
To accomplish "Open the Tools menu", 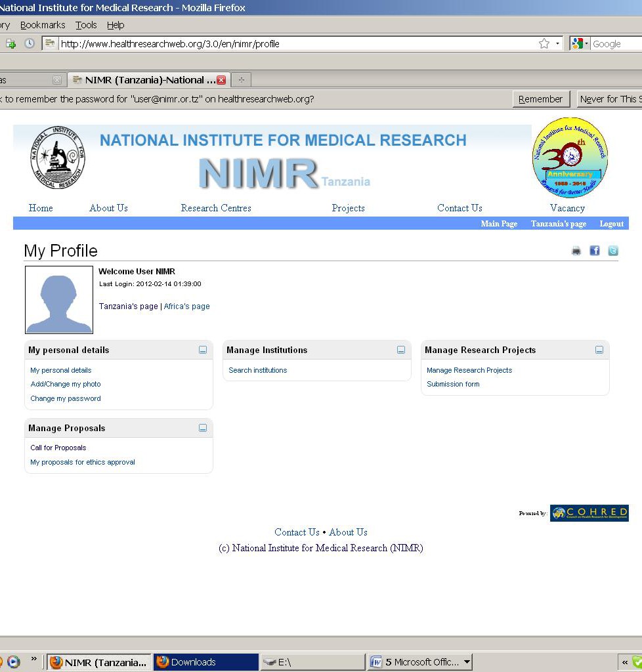I will pos(86,25).
